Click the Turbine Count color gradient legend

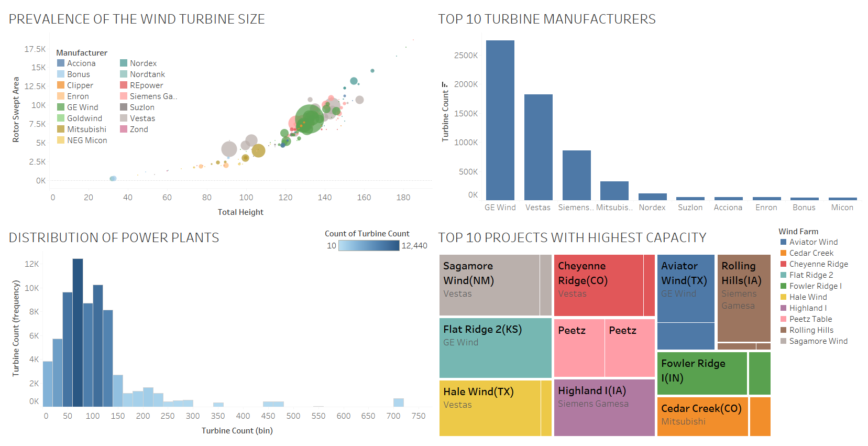point(369,245)
